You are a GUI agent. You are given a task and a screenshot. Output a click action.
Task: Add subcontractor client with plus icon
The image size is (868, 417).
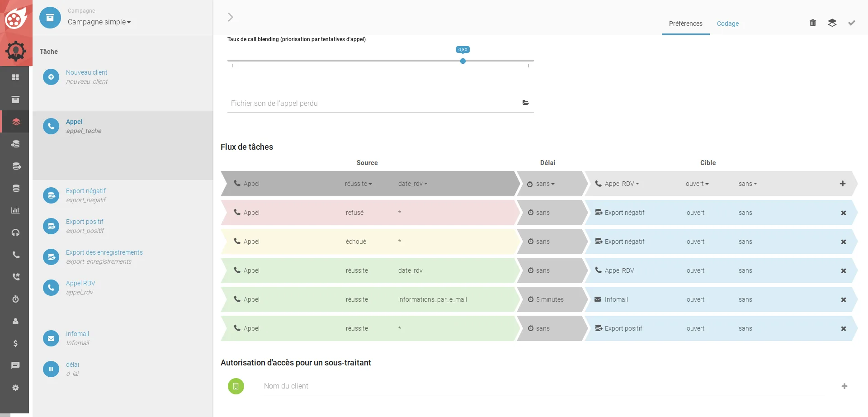click(844, 386)
